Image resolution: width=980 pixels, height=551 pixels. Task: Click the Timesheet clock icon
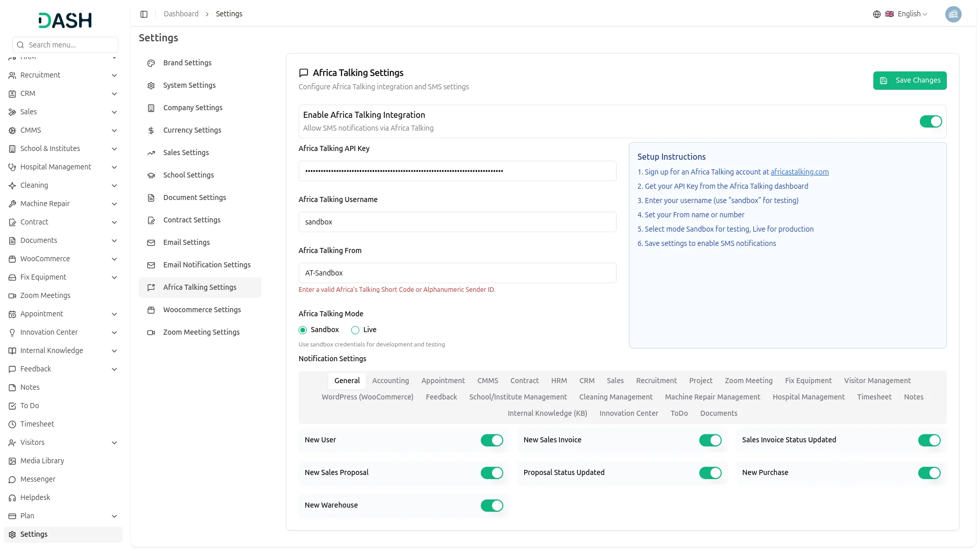12,424
